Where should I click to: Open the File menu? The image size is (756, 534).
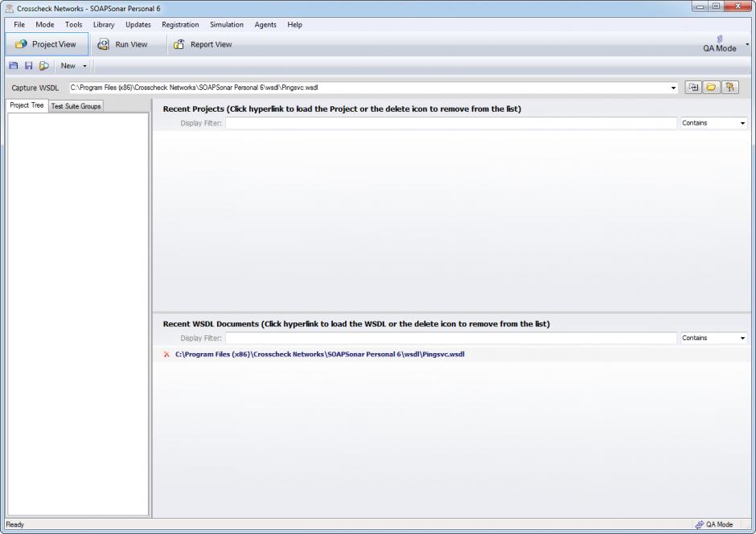(x=19, y=25)
